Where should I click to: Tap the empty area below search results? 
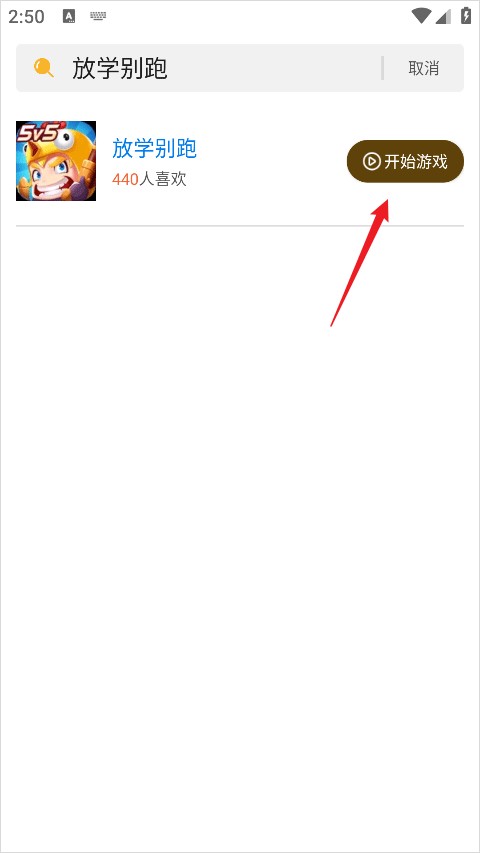pos(240,539)
